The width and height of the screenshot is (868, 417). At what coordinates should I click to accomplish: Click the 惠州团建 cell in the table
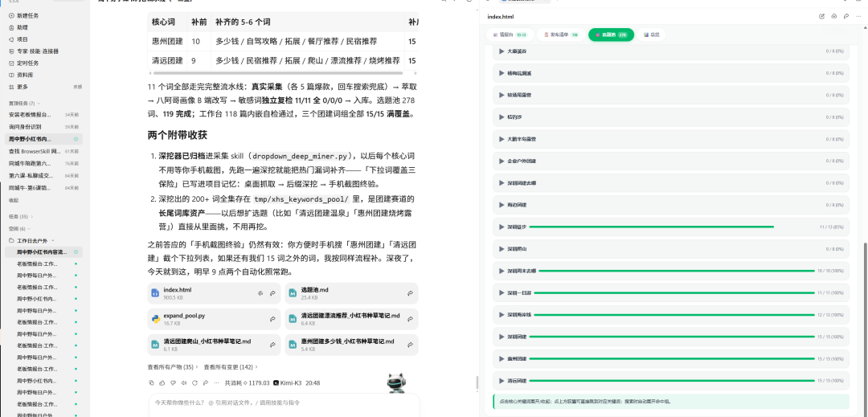pyautogui.click(x=167, y=42)
